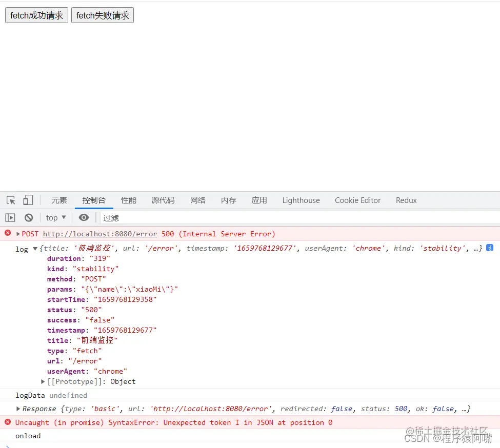Activate the inspect element picker icon

11,200
